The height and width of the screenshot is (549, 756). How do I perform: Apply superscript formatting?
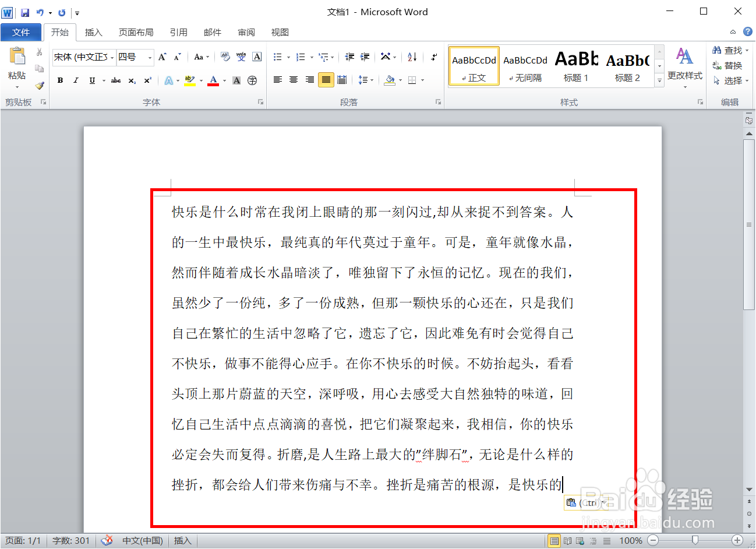[148, 80]
